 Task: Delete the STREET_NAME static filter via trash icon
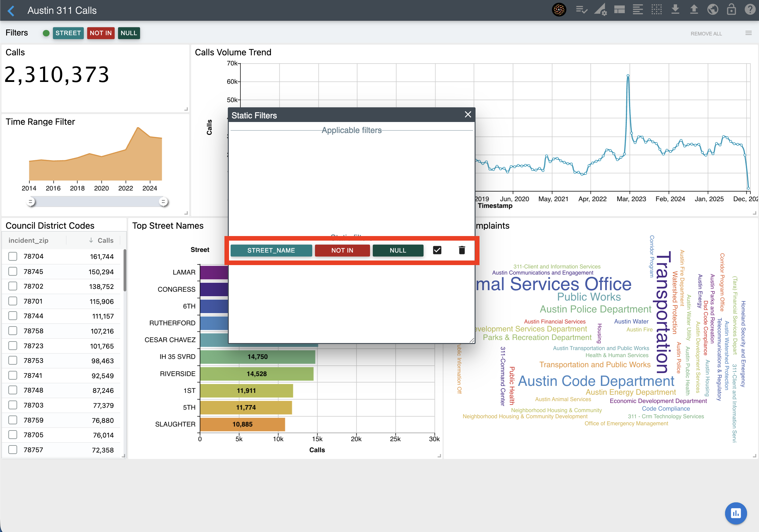pos(462,250)
